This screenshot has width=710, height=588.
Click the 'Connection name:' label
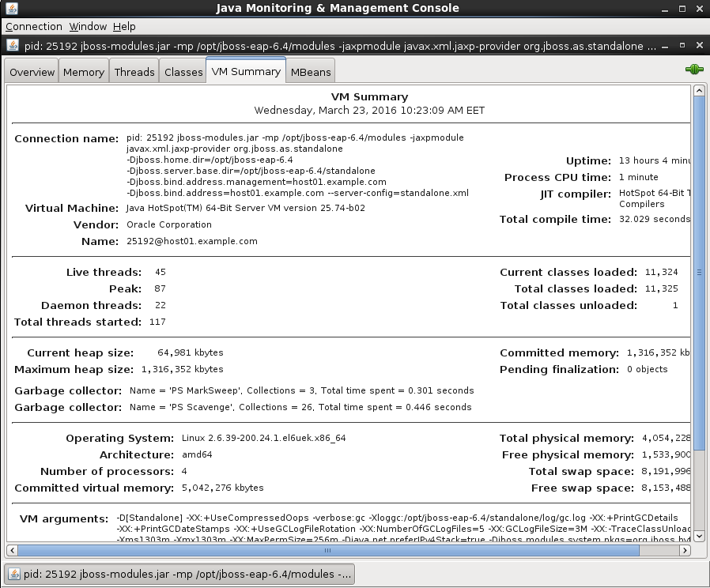point(66,138)
